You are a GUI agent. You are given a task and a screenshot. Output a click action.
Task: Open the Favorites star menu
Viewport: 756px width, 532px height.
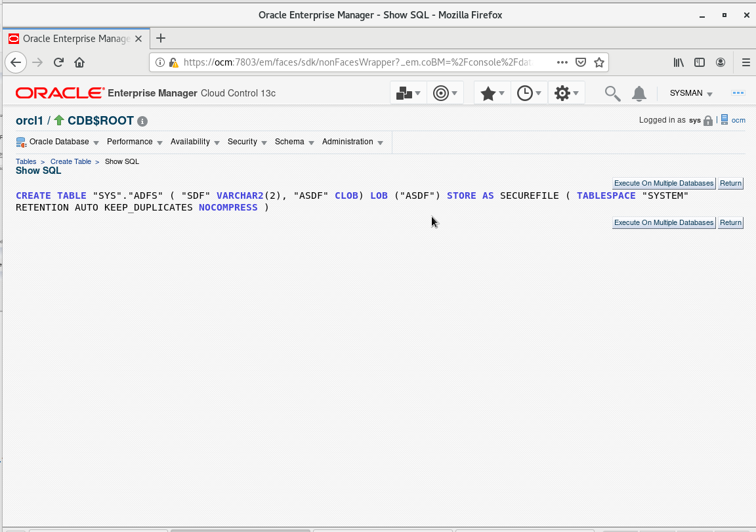click(x=492, y=93)
